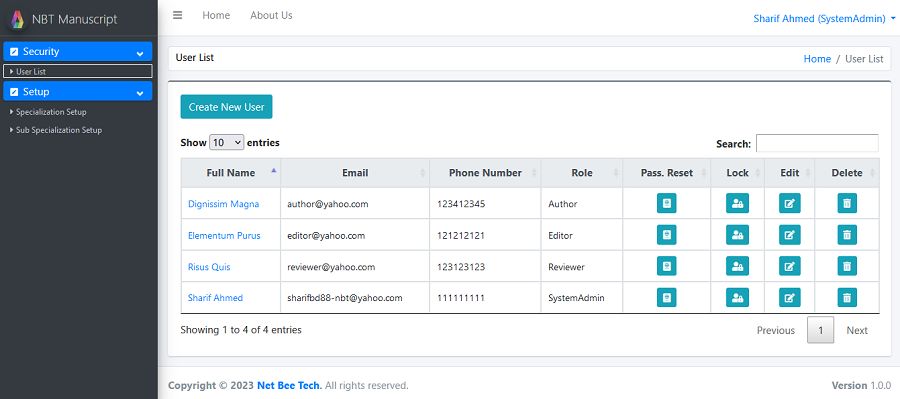Screen dimensions: 900x399
Task: Sort users by the Role column
Action: pos(581,173)
